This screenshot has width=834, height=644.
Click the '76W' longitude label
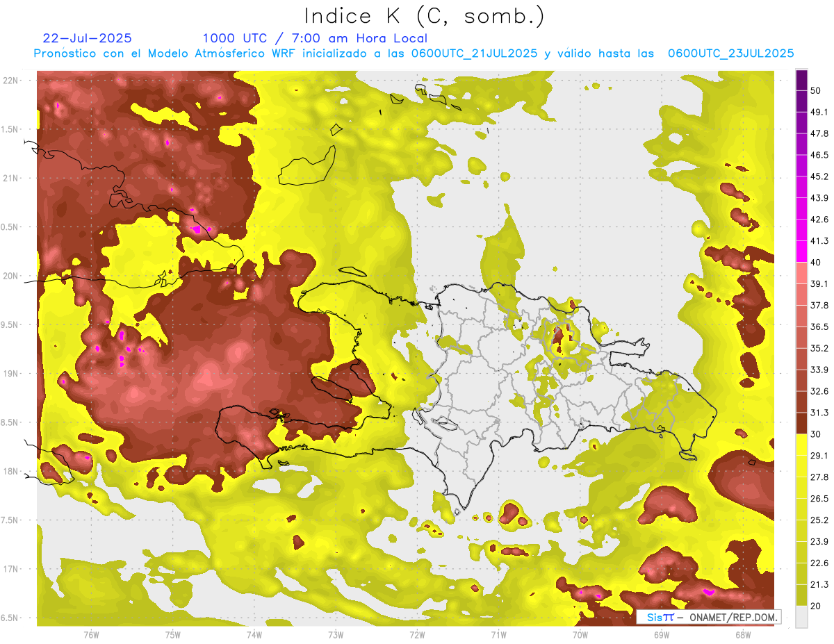coord(91,634)
